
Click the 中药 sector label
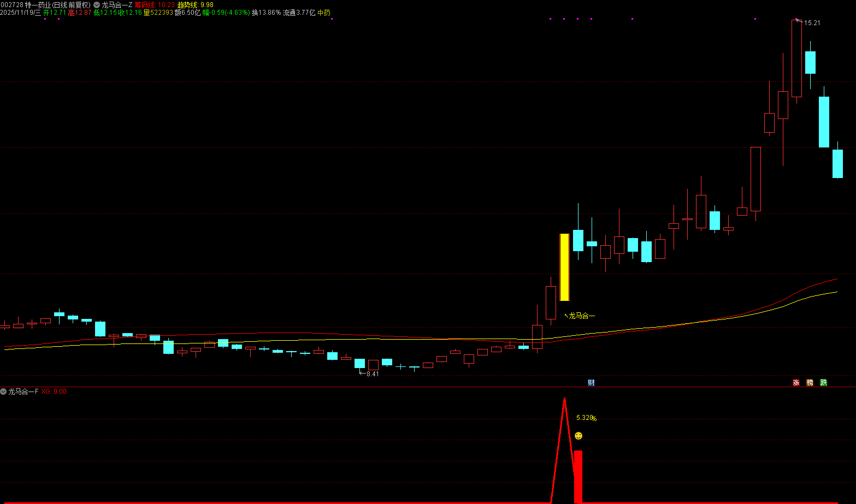(324, 13)
